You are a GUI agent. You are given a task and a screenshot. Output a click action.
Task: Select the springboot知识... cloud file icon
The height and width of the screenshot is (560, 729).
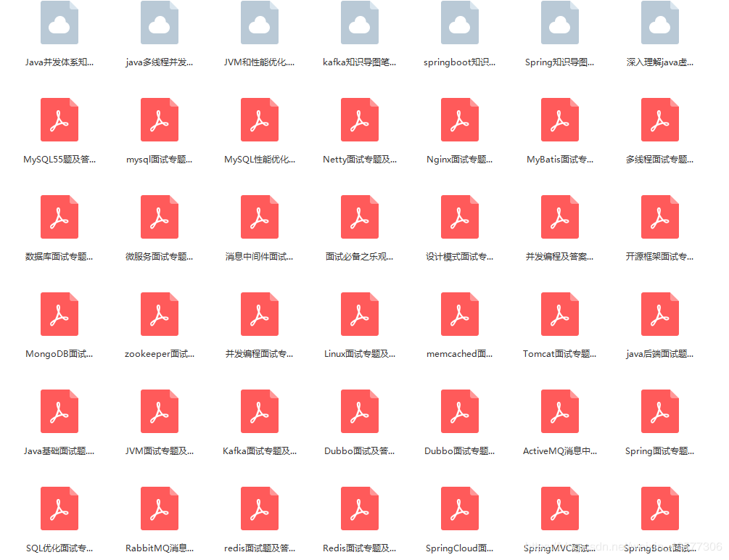460,22
